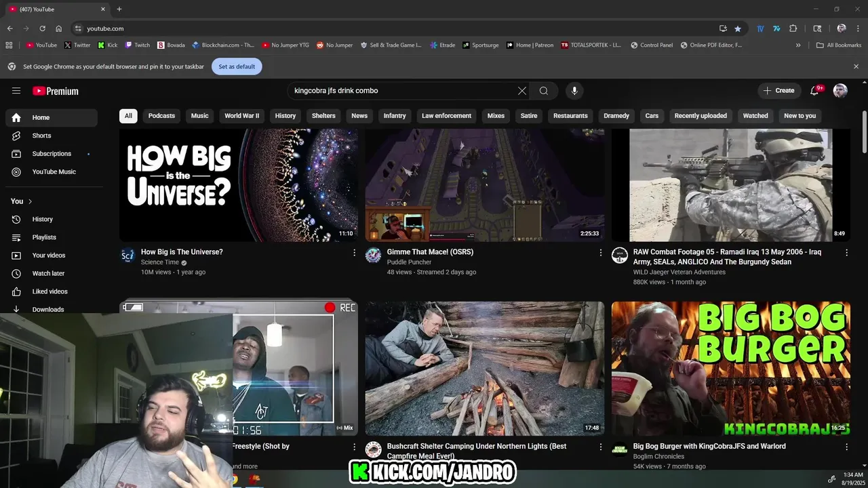Select the Recently uploaded chip
Image resolution: width=868 pixels, height=488 pixels.
(701, 116)
